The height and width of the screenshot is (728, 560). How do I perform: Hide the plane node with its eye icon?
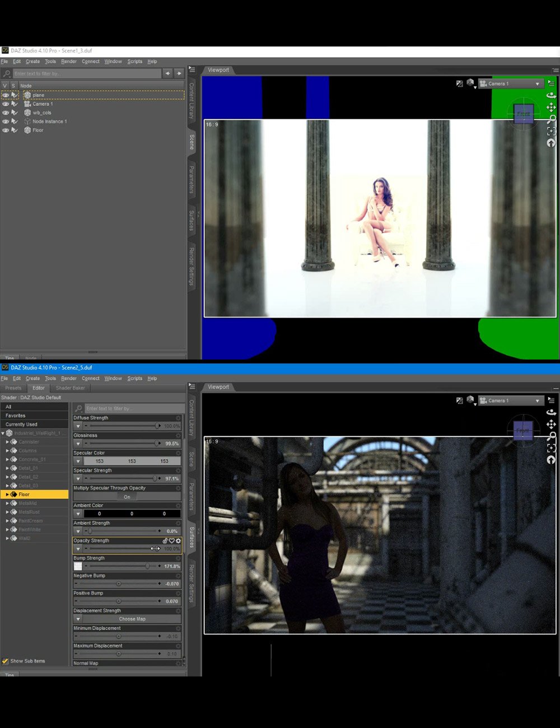pos(6,95)
